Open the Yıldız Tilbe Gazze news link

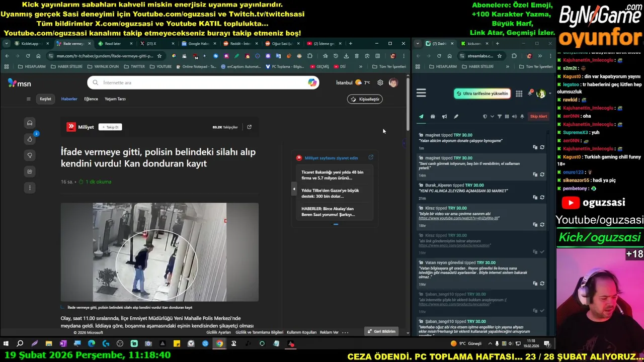click(x=331, y=193)
